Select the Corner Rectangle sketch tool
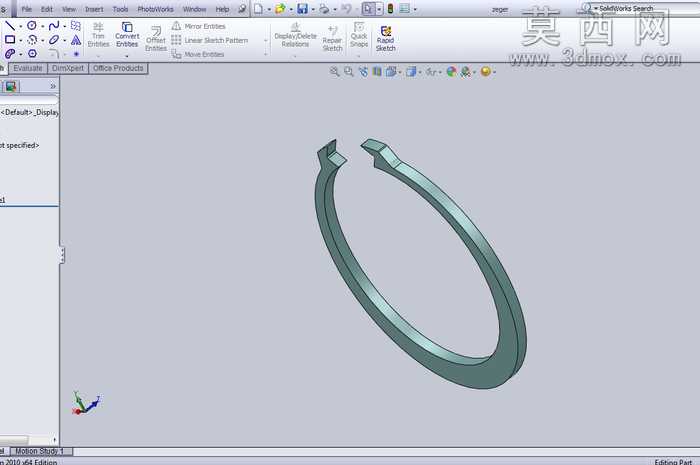Image resolution: width=700 pixels, height=465 pixels. (x=10, y=40)
